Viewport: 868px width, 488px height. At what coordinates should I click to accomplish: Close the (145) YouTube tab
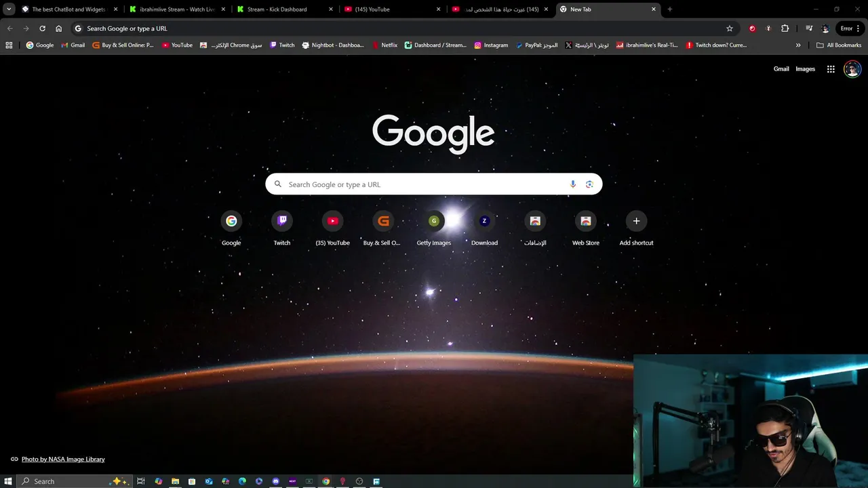point(438,9)
